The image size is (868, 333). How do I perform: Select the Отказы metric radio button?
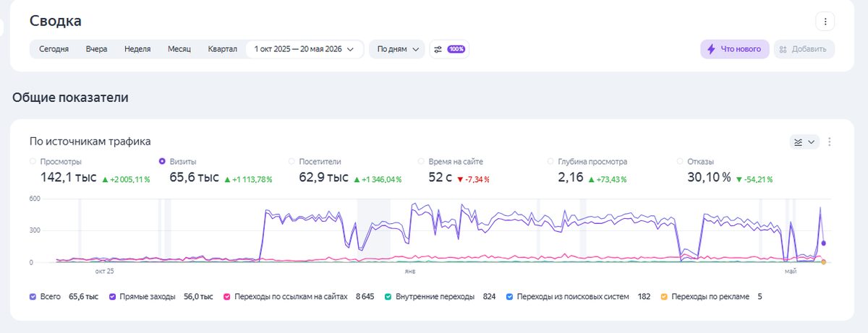pyautogui.click(x=681, y=162)
